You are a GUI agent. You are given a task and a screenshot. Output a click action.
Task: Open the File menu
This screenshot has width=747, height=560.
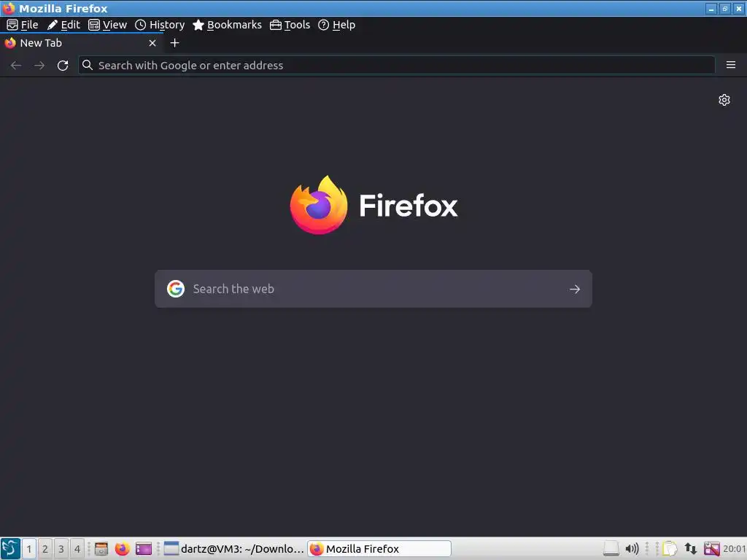coord(23,25)
